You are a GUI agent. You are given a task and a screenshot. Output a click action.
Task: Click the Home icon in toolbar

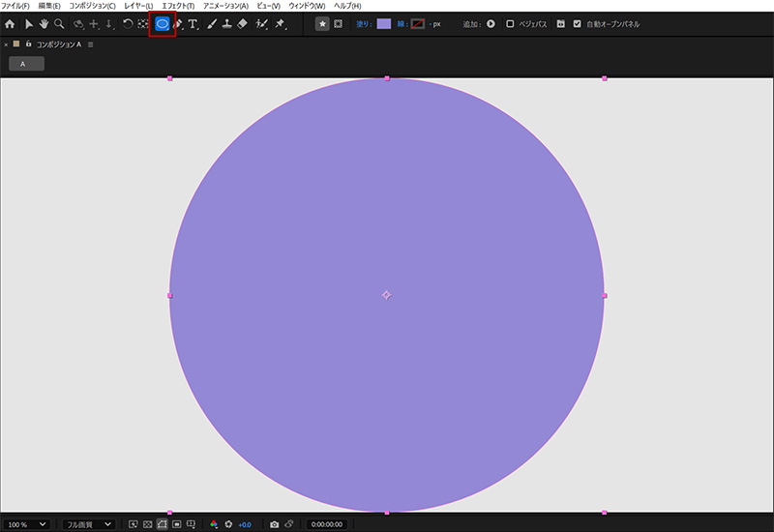(10, 23)
